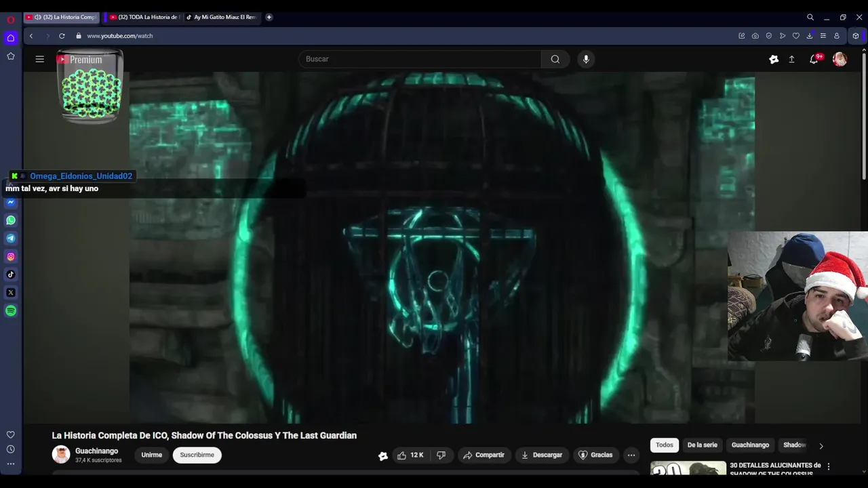Open the YouTube create upload arrow icon

tap(791, 60)
